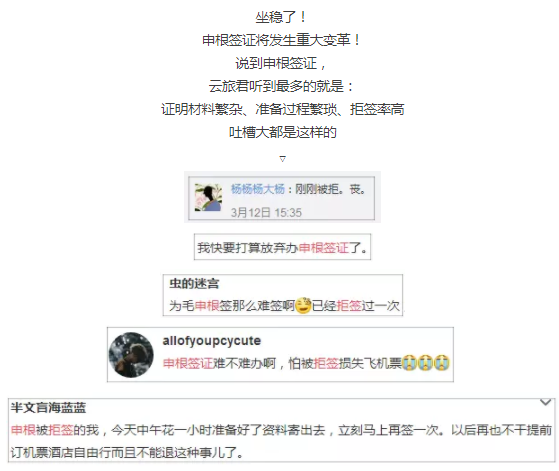Click red 申根 keyword in 半文盲海蓝蓝 post
Screen dimensions: 559x471
[x=23, y=430]
